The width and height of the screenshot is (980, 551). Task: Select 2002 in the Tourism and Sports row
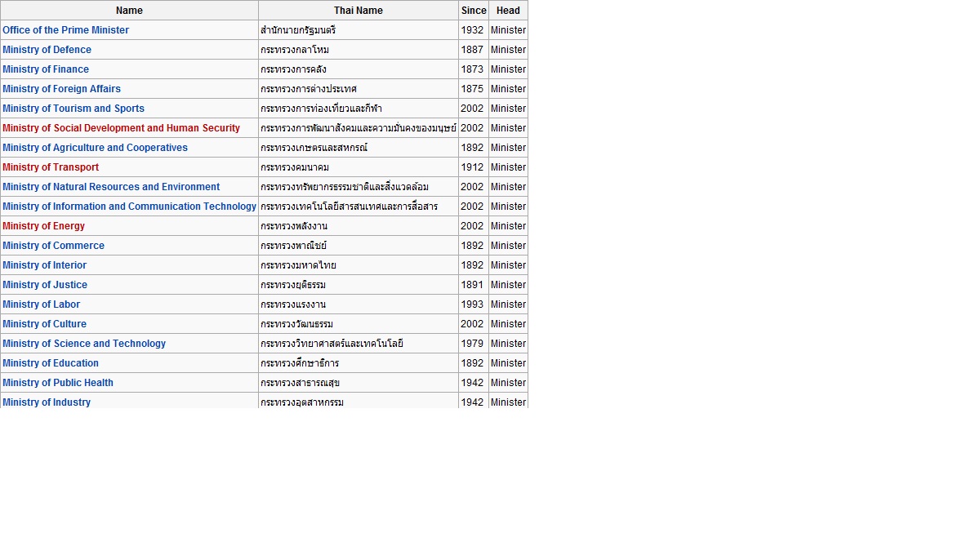[x=472, y=109]
